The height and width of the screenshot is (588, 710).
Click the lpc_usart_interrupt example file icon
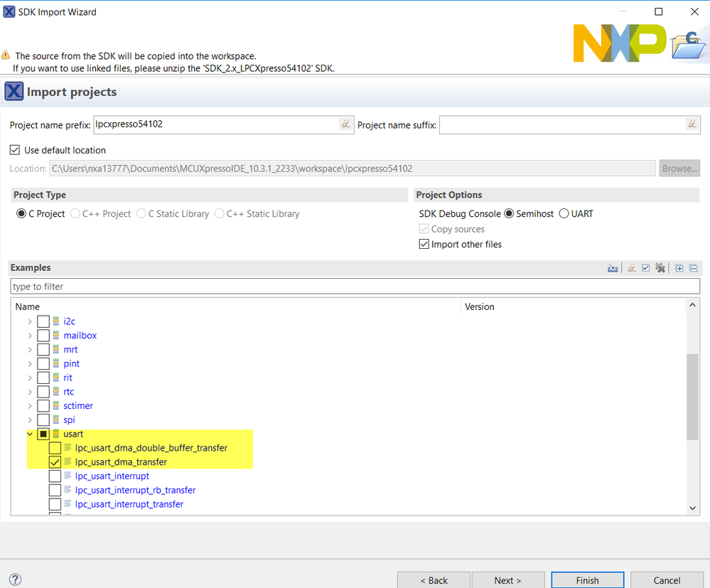(68, 476)
